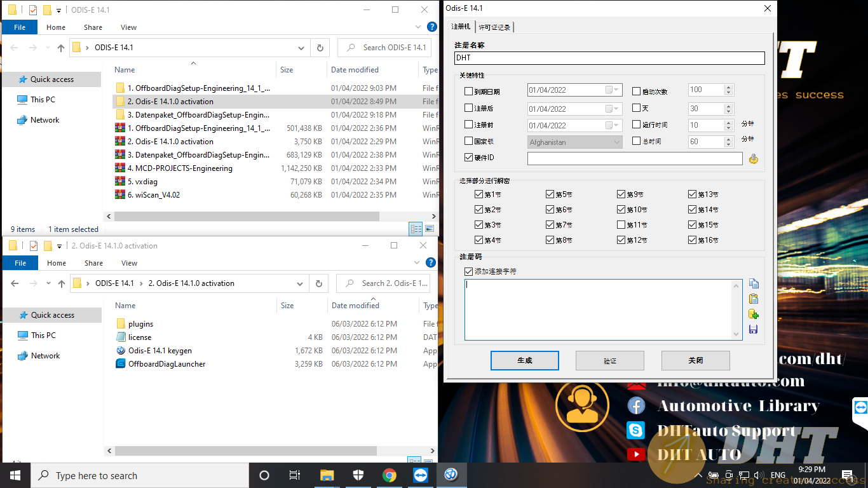Image resolution: width=868 pixels, height=488 pixels.
Task: Uncheck the 添加连接字符 checkbox
Action: click(x=469, y=271)
